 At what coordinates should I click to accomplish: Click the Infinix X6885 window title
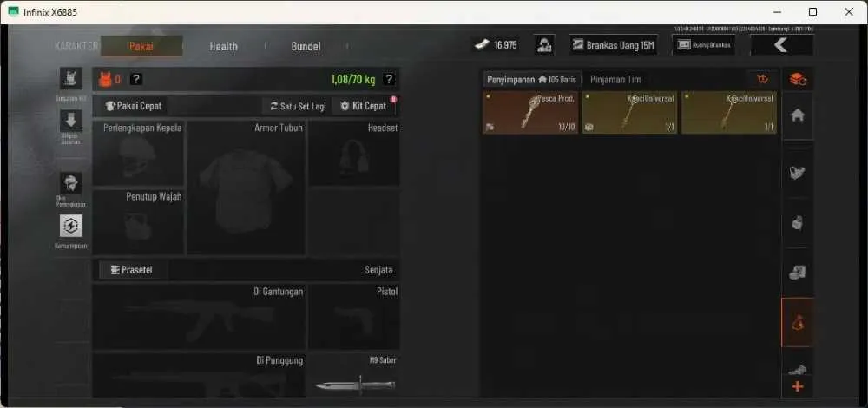[49, 11]
